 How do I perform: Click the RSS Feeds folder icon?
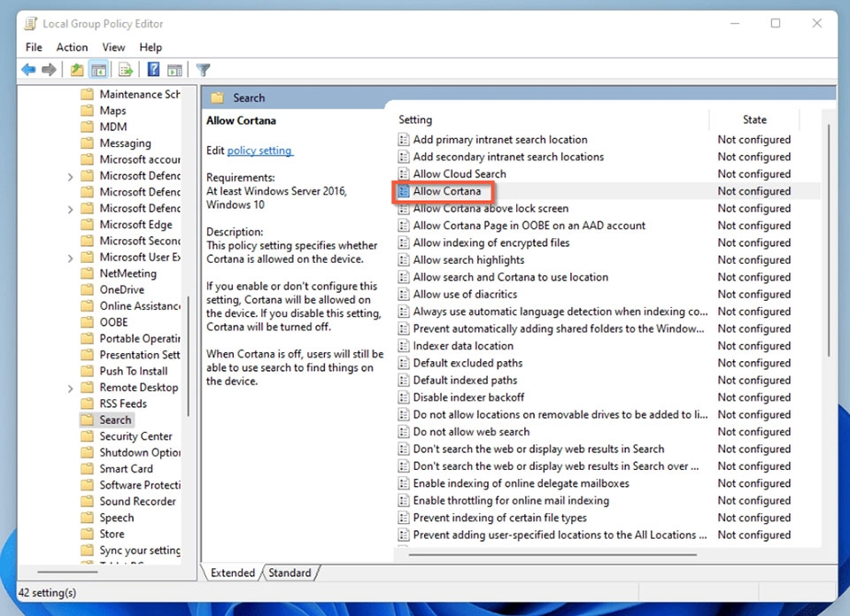point(87,404)
